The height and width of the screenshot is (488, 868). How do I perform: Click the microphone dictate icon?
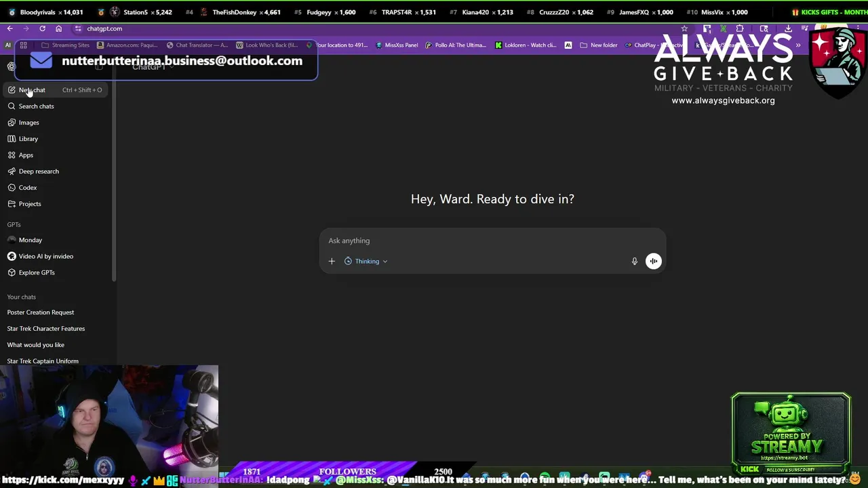coord(635,261)
